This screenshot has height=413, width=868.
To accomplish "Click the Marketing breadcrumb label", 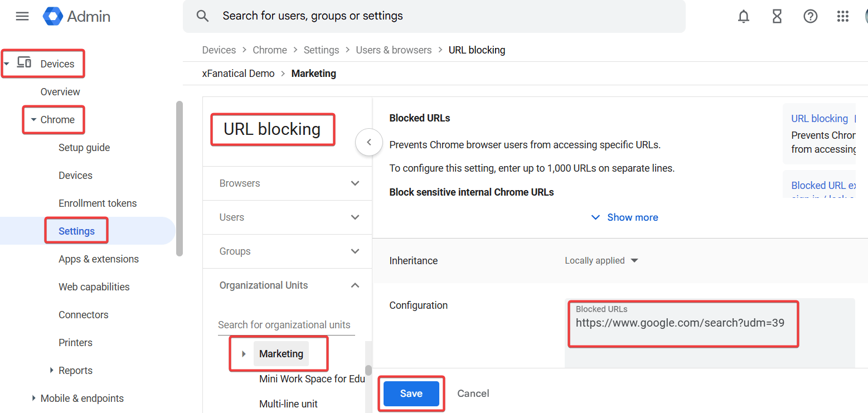I will point(314,73).
